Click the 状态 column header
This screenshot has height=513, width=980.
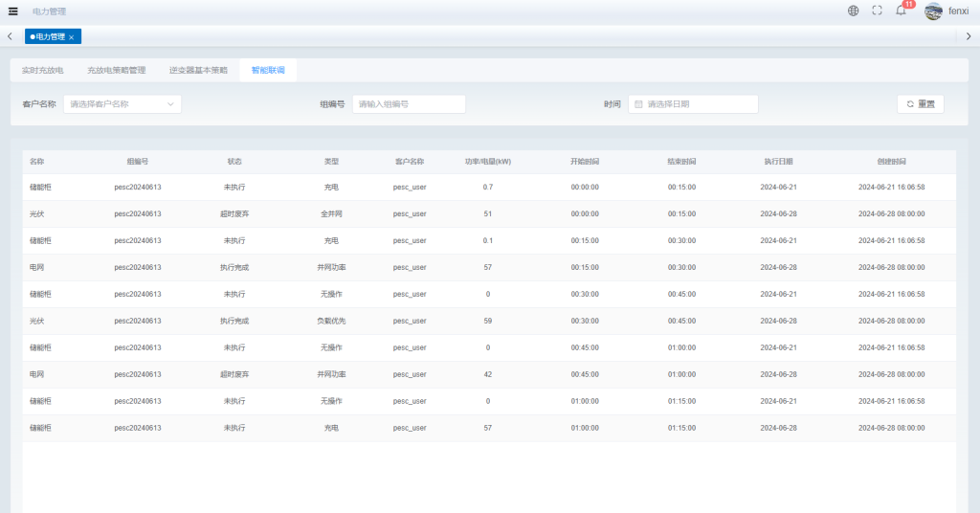click(234, 162)
